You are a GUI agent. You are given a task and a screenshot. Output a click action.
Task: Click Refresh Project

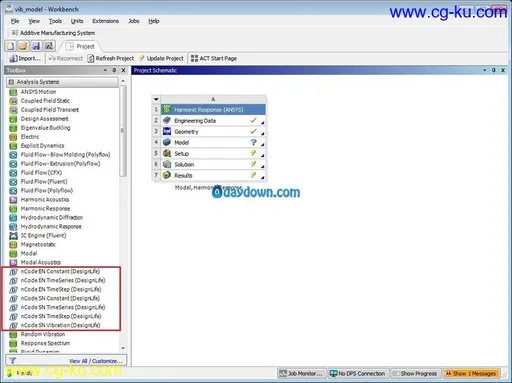111,58
